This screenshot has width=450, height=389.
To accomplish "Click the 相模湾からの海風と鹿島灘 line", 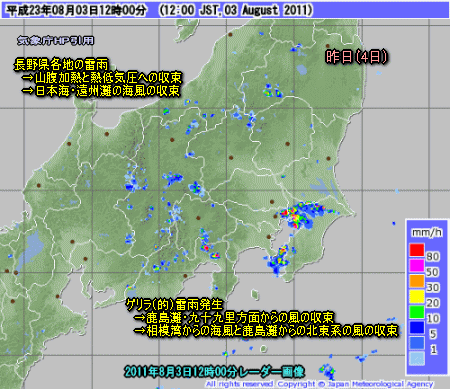I will (266, 330).
